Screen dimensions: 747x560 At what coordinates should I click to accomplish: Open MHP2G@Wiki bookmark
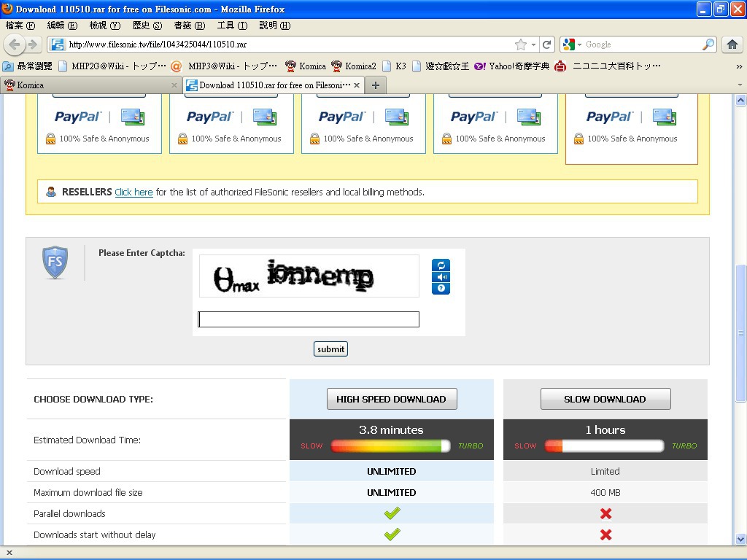pos(112,66)
